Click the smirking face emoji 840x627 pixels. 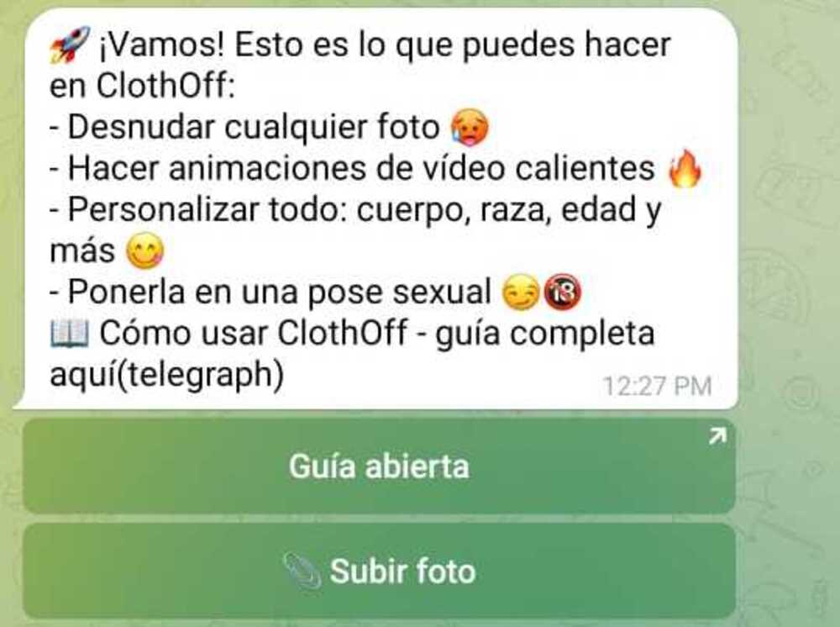point(520,292)
